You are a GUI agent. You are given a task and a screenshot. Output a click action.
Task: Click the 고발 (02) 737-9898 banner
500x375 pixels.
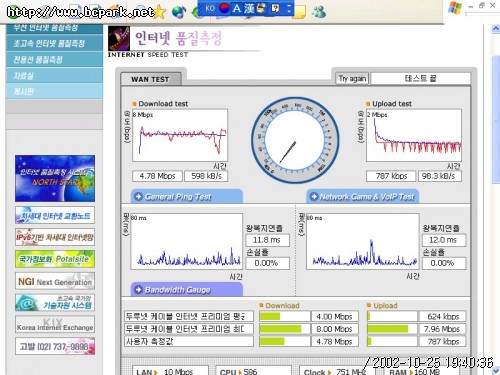point(55,346)
